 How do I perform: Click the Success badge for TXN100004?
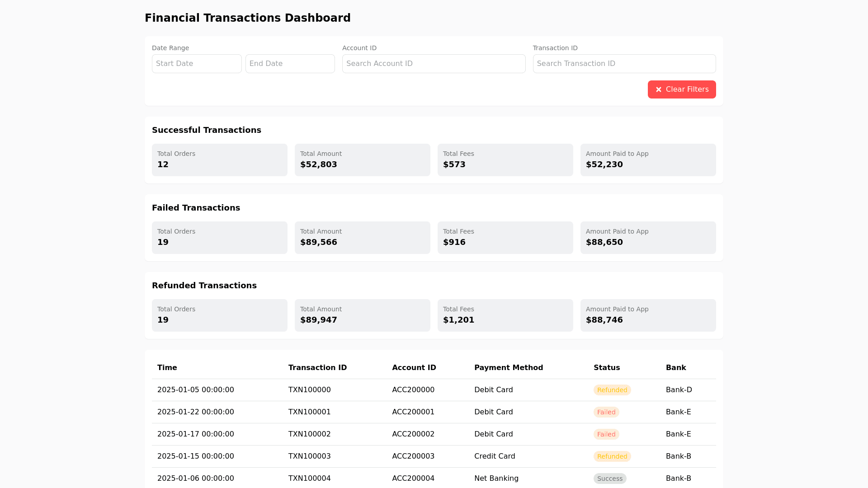pyautogui.click(x=609, y=479)
